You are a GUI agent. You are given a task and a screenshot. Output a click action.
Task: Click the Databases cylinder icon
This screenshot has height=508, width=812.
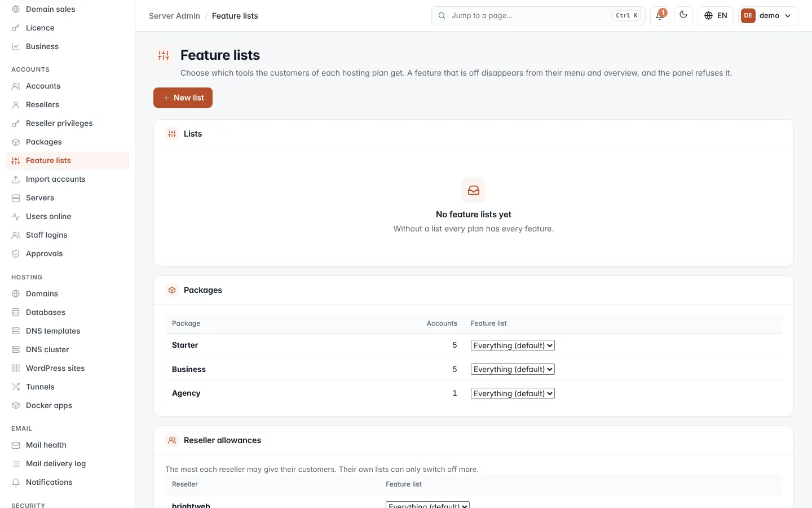point(16,312)
